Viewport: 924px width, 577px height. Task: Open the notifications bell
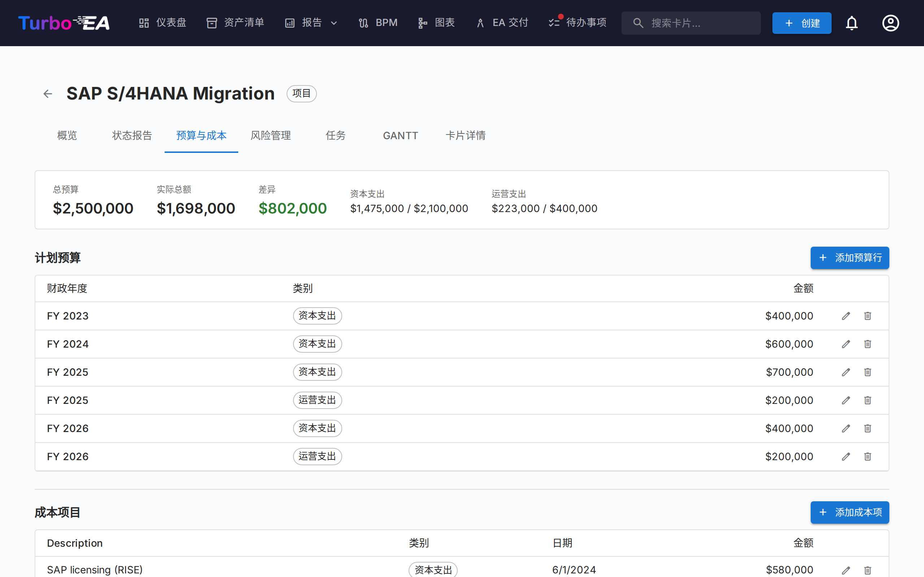pyautogui.click(x=851, y=23)
